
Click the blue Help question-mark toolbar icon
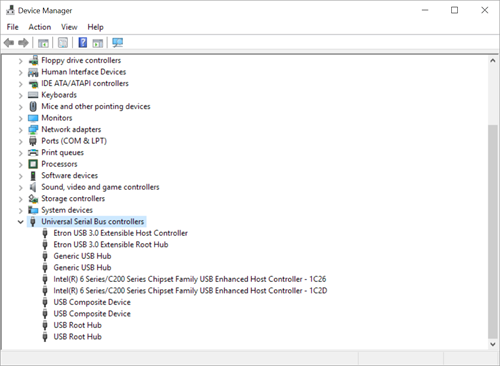tap(83, 43)
